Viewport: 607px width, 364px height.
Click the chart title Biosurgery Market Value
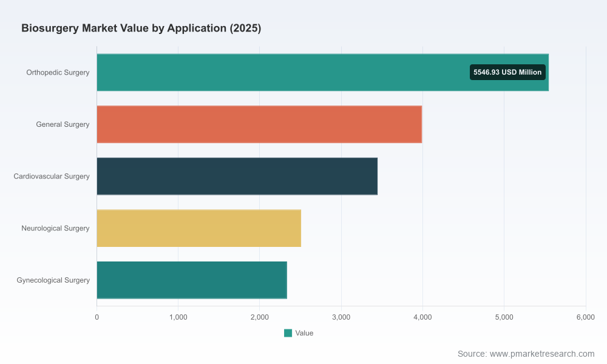click(141, 29)
